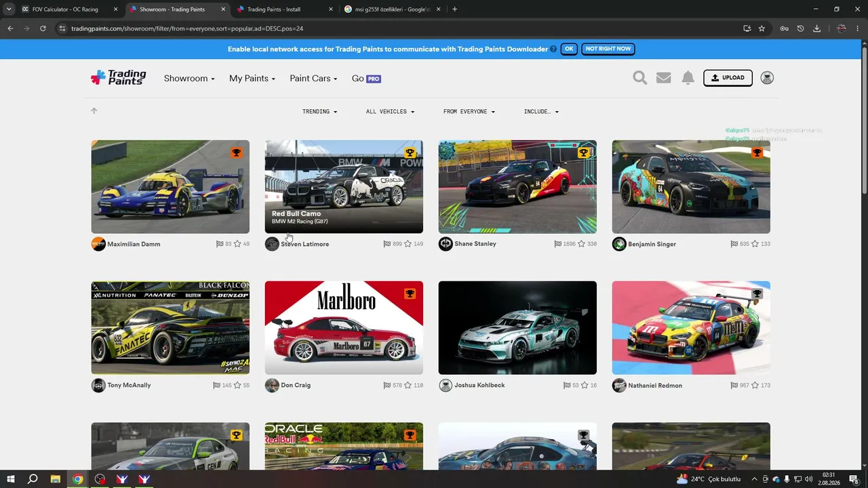Click the star icon for Benjamin Singer's paint
This screenshot has height=488, width=868.
[755, 244]
